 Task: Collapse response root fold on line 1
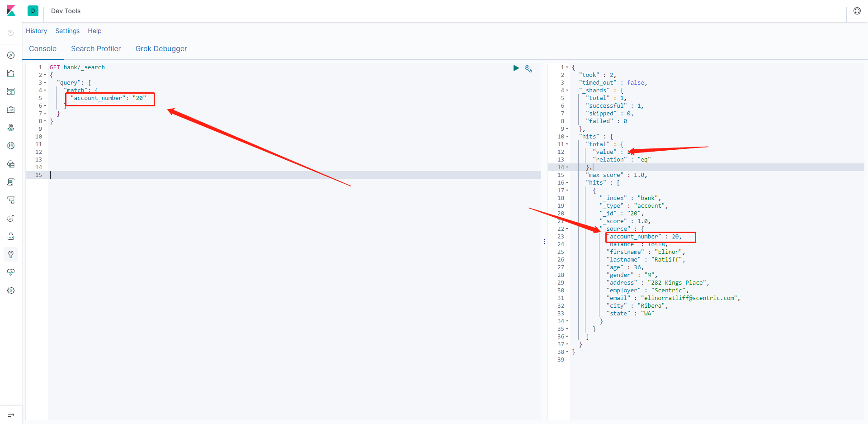[x=567, y=67]
